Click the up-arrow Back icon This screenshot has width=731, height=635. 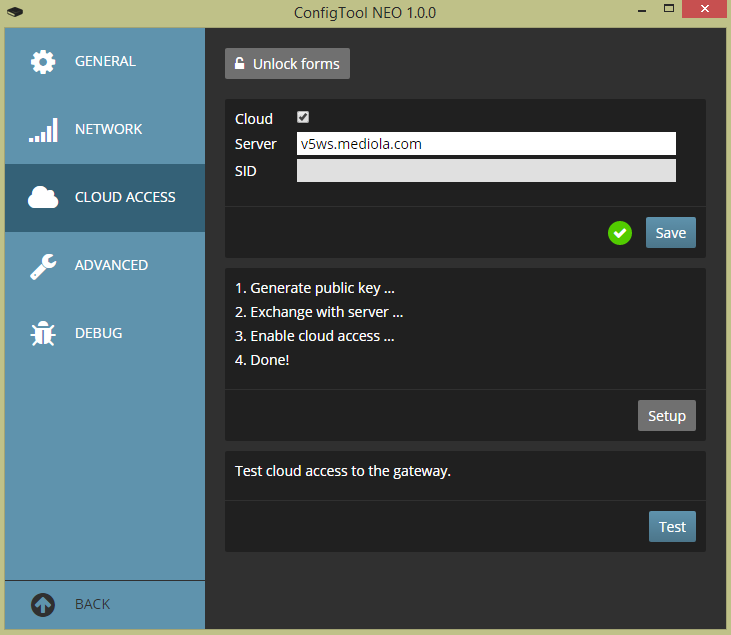pyautogui.click(x=43, y=605)
